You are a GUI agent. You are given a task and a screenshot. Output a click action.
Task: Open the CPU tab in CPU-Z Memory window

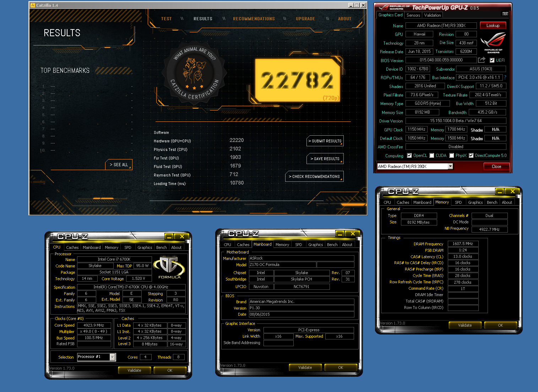387,202
